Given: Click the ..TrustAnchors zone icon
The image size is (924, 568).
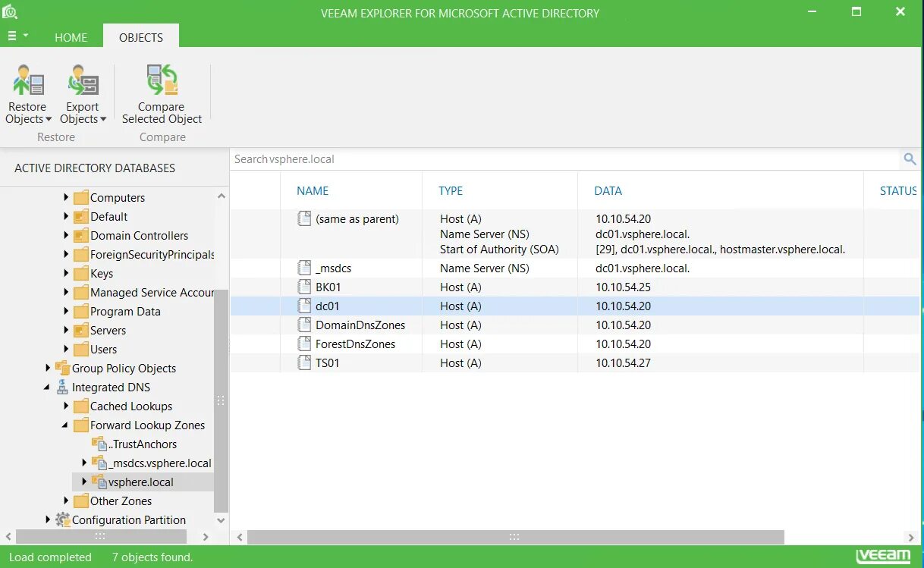Looking at the screenshot, I should tap(99, 444).
